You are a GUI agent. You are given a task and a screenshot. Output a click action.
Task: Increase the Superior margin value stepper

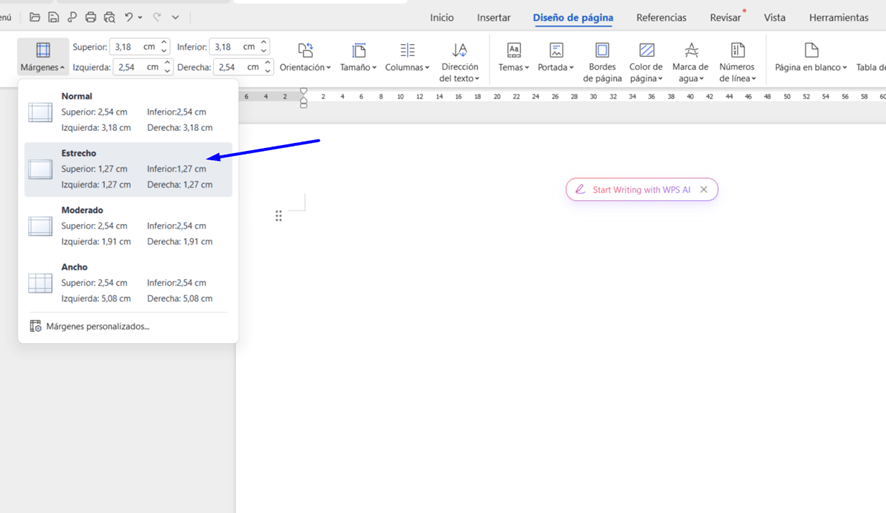coord(164,43)
